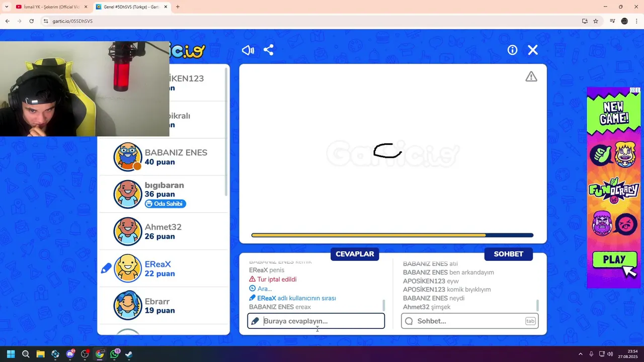Screen dimensions: 644x362
Task: Open File Explorer from the taskbar
Action: click(x=40, y=354)
